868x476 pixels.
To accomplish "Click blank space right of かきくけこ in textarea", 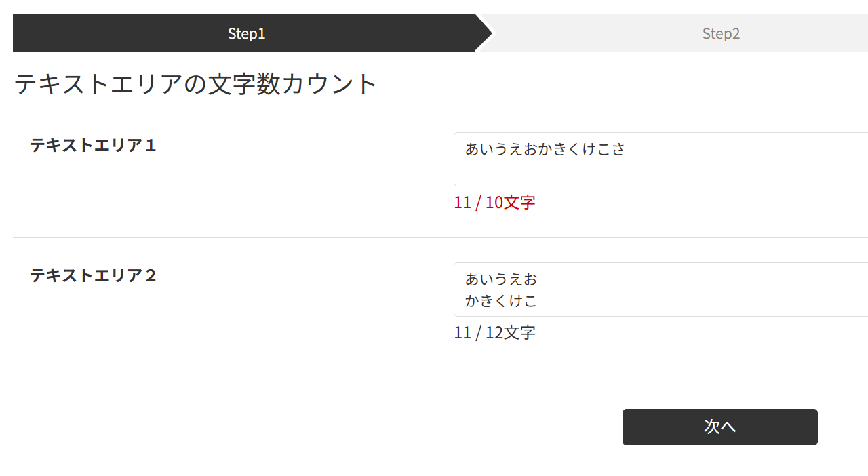I will click(678, 301).
